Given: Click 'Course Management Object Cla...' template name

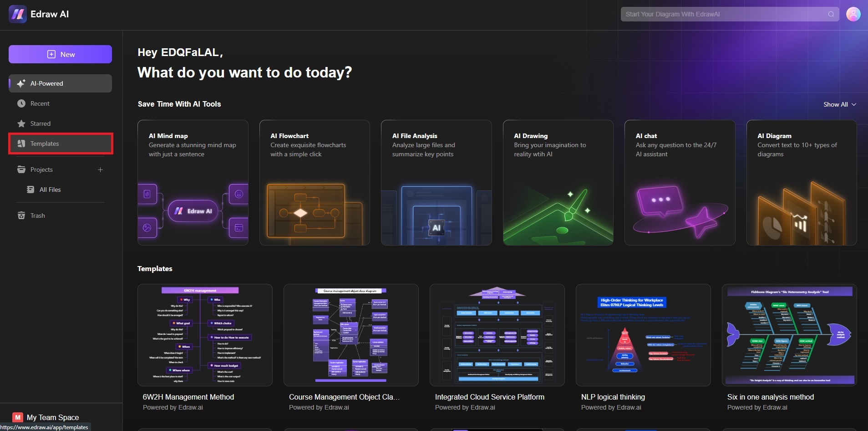Looking at the screenshot, I should (344, 397).
